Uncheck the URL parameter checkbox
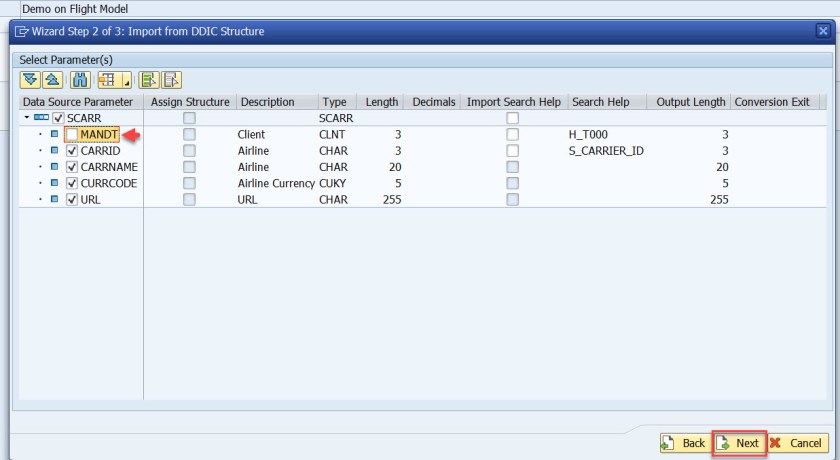 point(72,199)
